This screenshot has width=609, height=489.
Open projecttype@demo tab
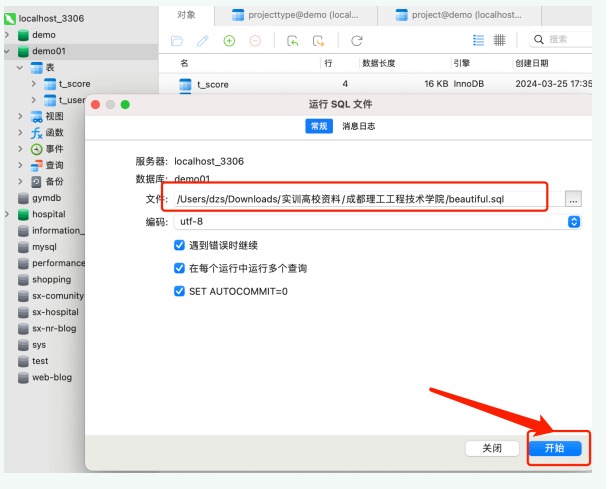coord(296,15)
